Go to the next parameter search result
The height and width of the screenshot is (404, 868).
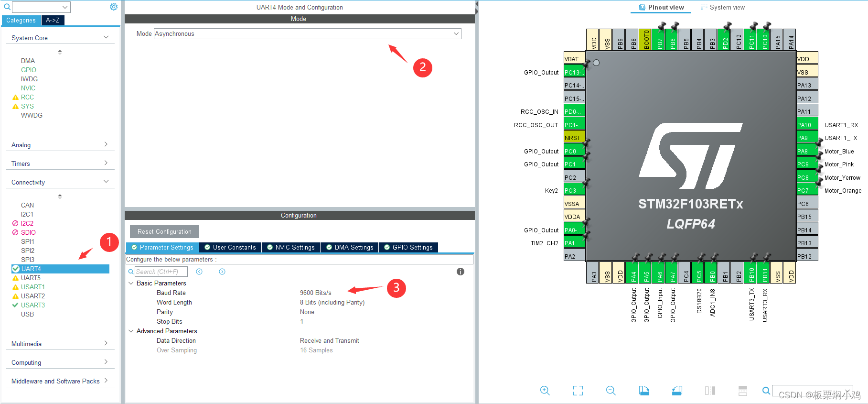coord(222,272)
